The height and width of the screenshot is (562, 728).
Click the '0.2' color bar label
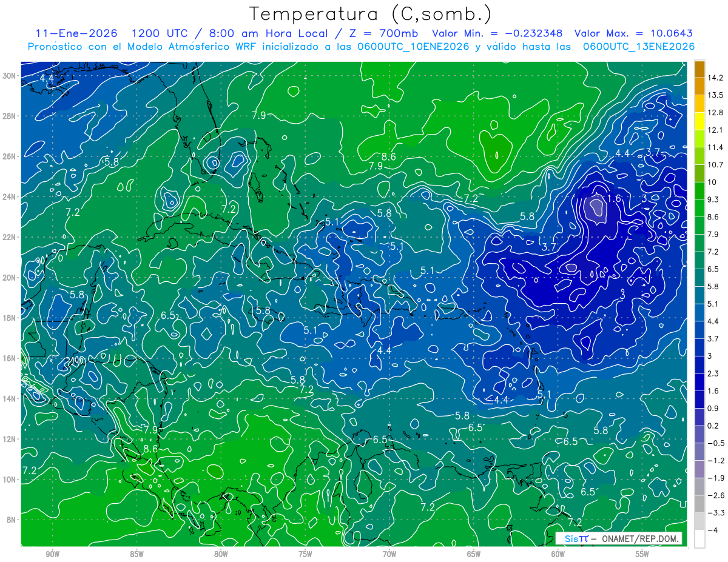[713, 426]
